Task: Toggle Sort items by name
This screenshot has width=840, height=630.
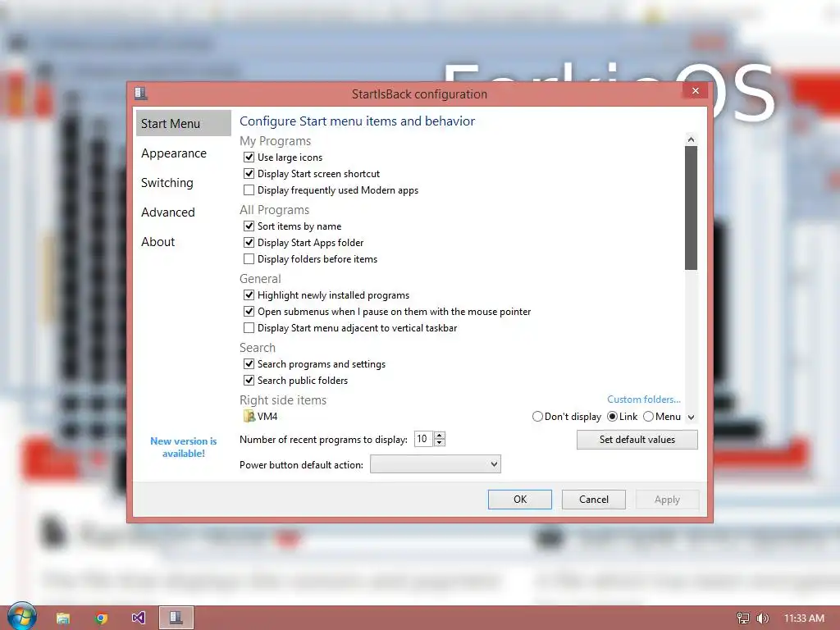Action: click(x=249, y=226)
